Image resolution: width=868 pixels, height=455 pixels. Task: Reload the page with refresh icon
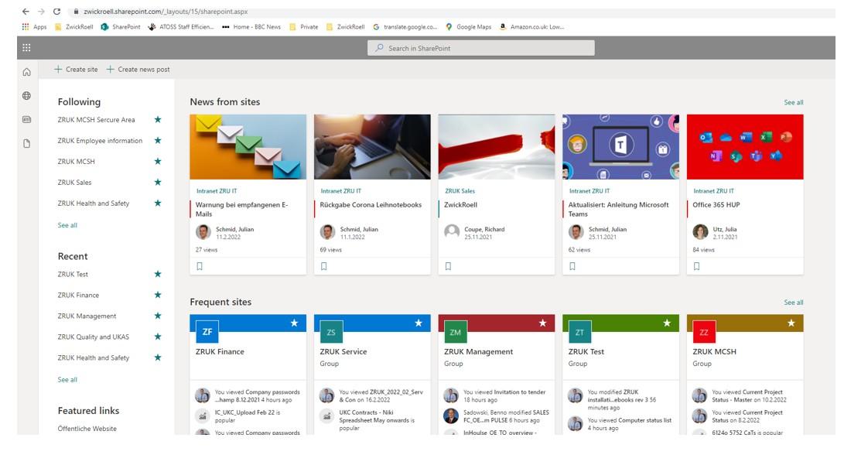pos(56,11)
